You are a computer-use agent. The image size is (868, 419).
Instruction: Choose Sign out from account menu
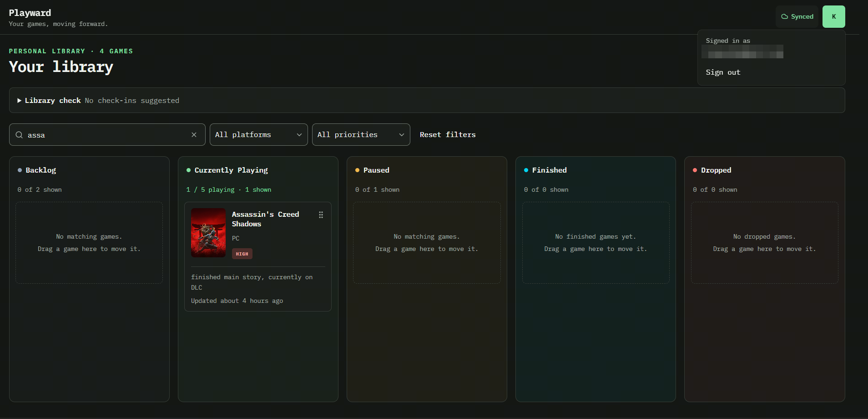tap(723, 72)
